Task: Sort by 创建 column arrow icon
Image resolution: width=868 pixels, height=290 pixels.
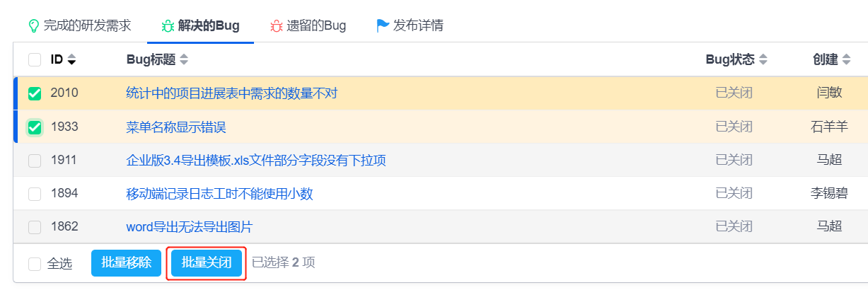Action: click(x=846, y=60)
